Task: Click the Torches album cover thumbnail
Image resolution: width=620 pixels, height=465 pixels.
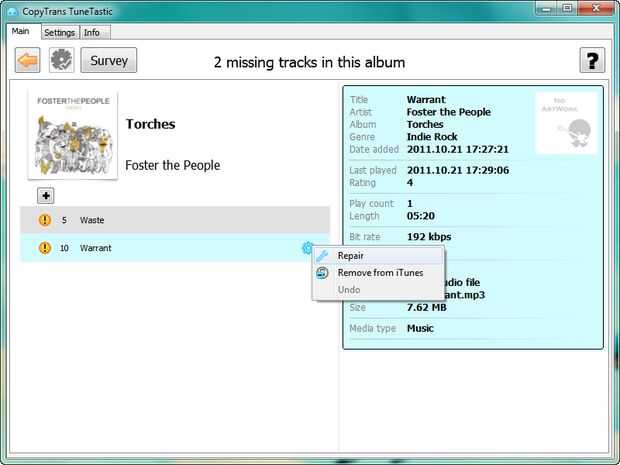Action: [x=73, y=134]
